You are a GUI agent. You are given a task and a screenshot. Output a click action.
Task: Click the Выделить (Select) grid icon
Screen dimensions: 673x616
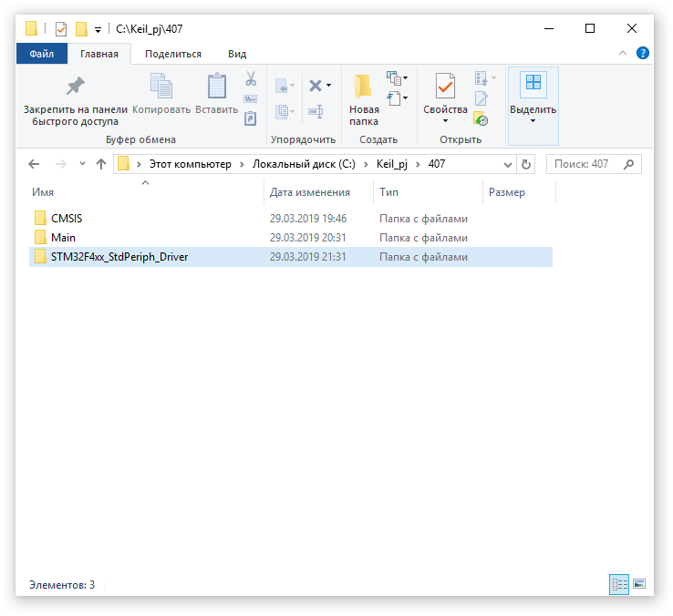coord(533,84)
